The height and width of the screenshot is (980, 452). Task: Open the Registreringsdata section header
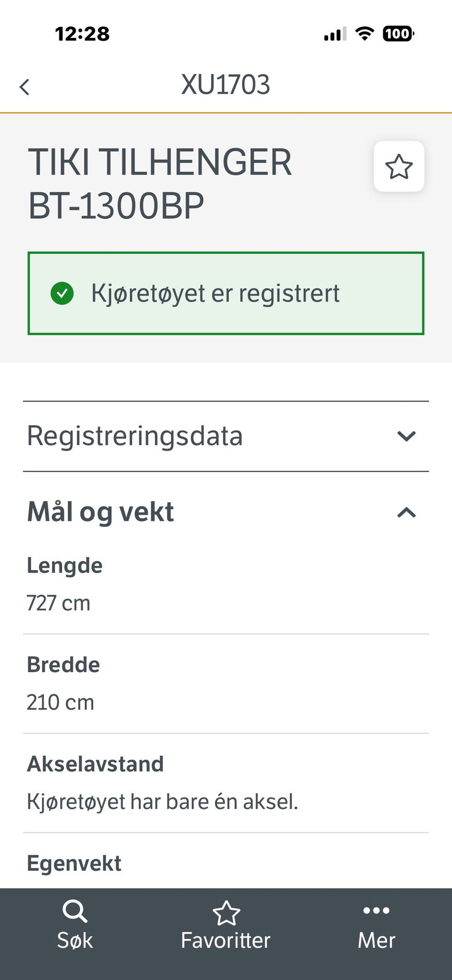tap(226, 436)
